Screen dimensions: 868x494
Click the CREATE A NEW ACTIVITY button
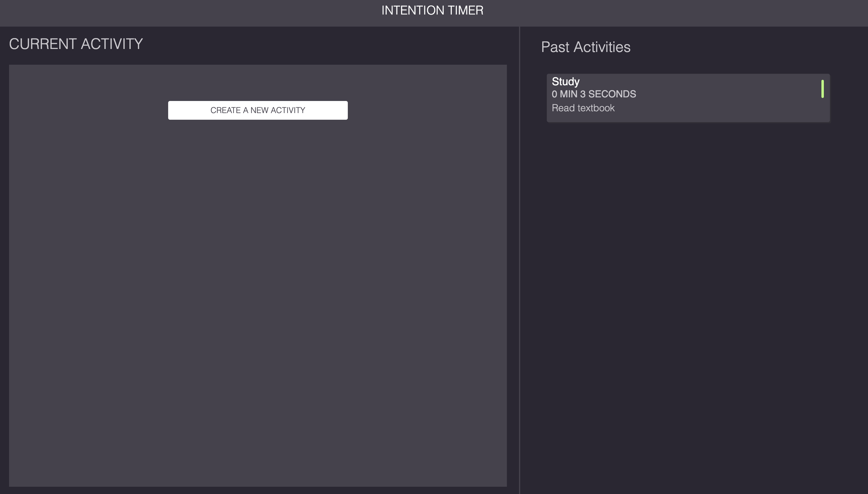pos(258,110)
